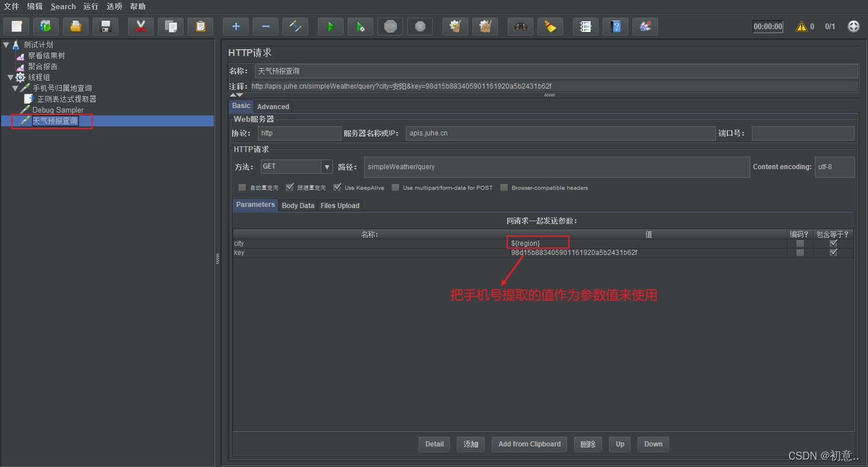868x467 pixels.
Task: Toggle the Use KeepAlive checkbox
Action: click(x=337, y=187)
